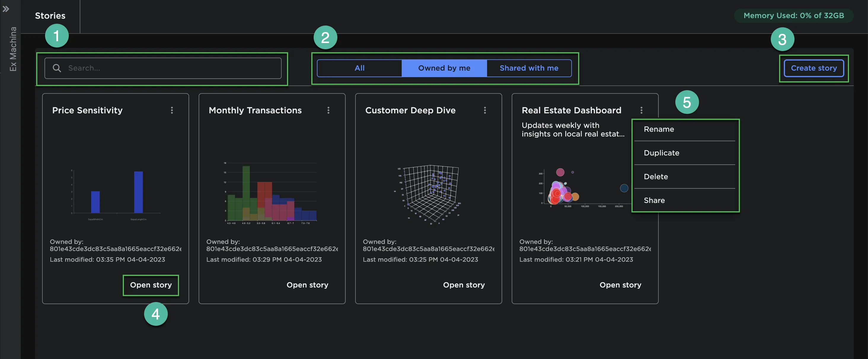
Task: Click the search magnifier icon
Action: pyautogui.click(x=57, y=68)
